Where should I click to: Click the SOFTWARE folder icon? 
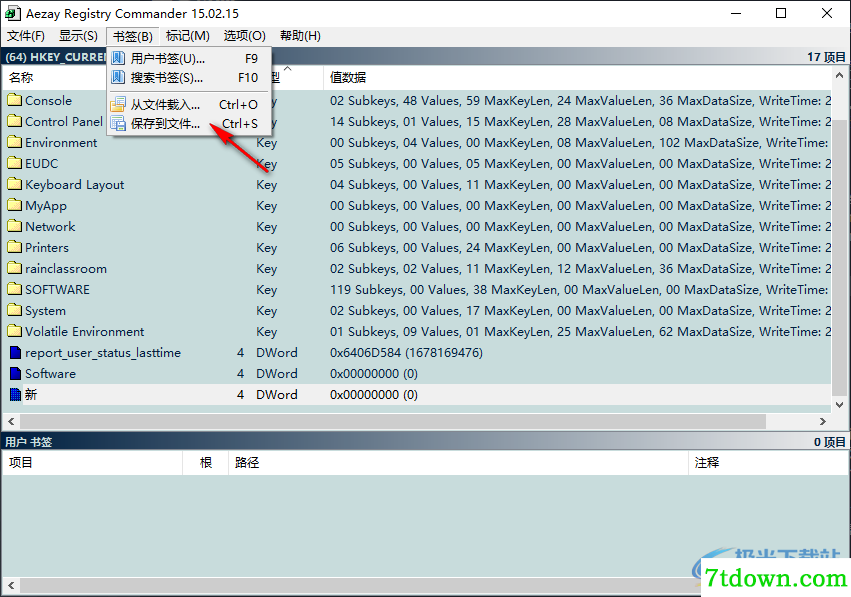[x=15, y=289]
